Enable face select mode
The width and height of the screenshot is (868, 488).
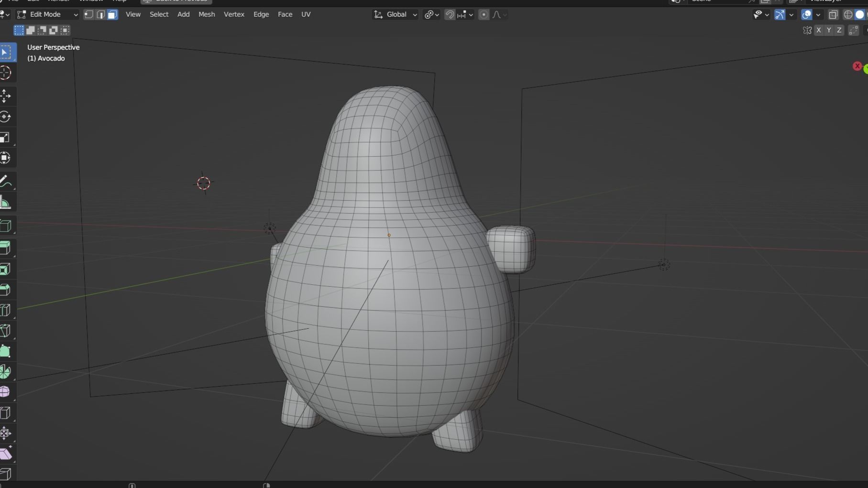pos(112,14)
